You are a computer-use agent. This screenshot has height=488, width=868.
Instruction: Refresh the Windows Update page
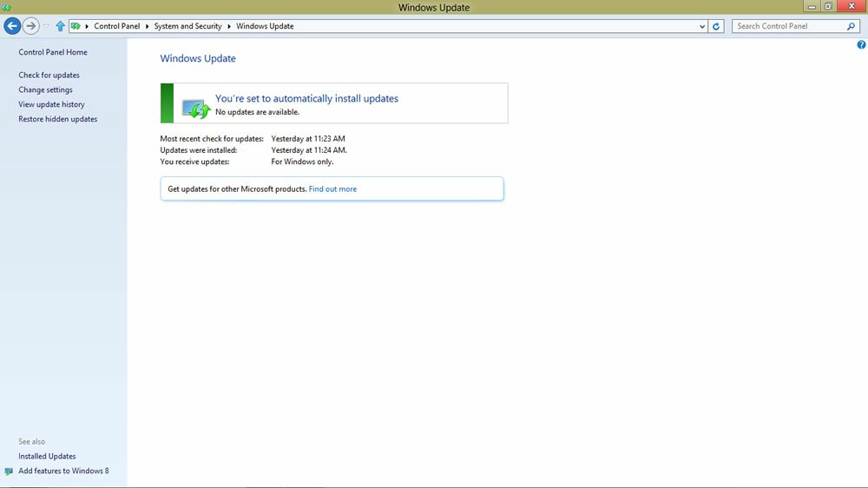click(716, 26)
